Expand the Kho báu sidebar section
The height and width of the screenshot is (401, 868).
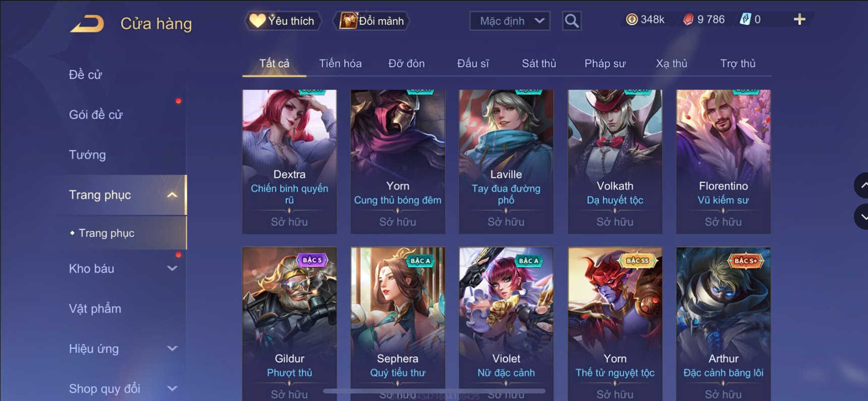click(x=172, y=269)
